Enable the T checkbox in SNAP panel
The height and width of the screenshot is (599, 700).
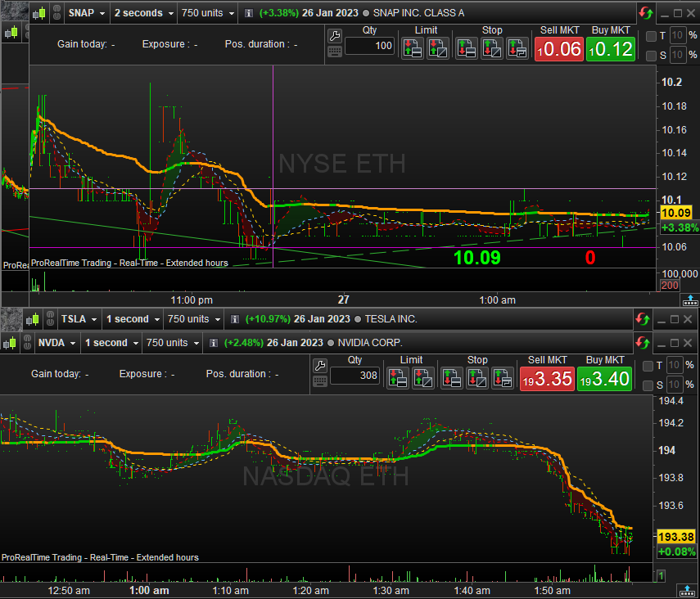[x=651, y=36]
